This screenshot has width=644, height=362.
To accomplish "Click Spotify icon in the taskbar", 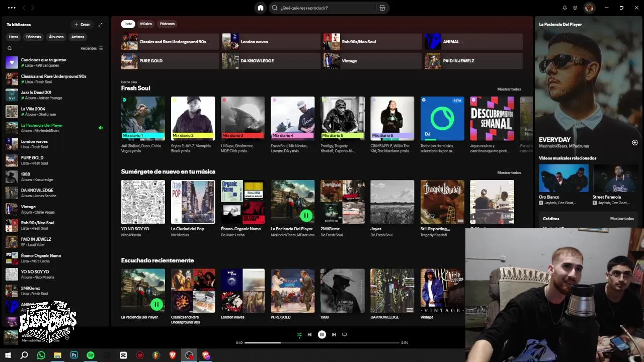I will point(91,355).
